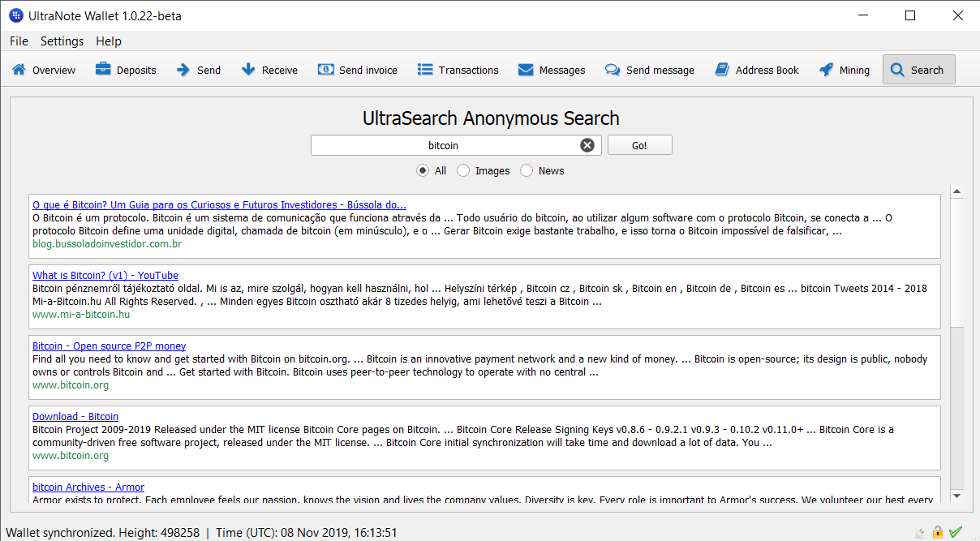Open 'Bitcoin - Open source P2P money' link
This screenshot has height=541, width=980.
[x=109, y=346]
